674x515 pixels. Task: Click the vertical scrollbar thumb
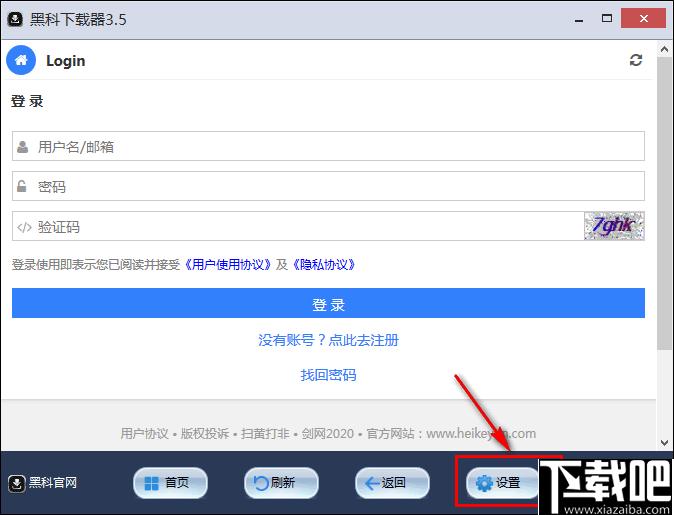[664, 204]
